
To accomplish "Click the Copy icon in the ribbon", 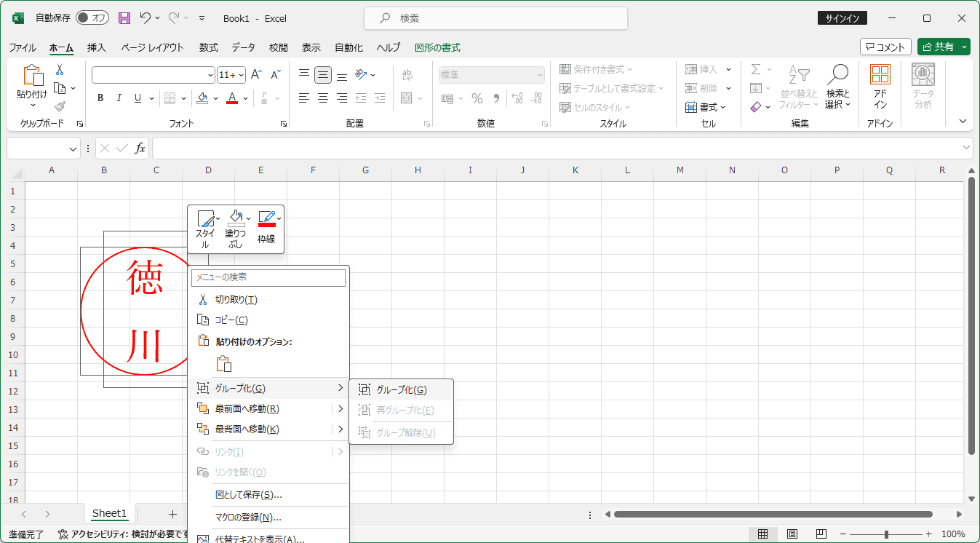I will pos(60,88).
